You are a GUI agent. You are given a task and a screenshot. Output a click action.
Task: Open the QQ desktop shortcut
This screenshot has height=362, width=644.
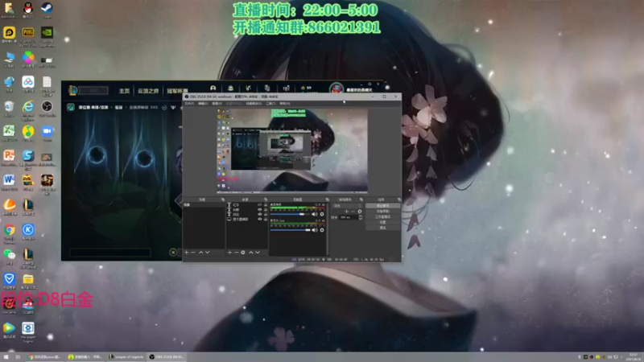tap(28, 8)
